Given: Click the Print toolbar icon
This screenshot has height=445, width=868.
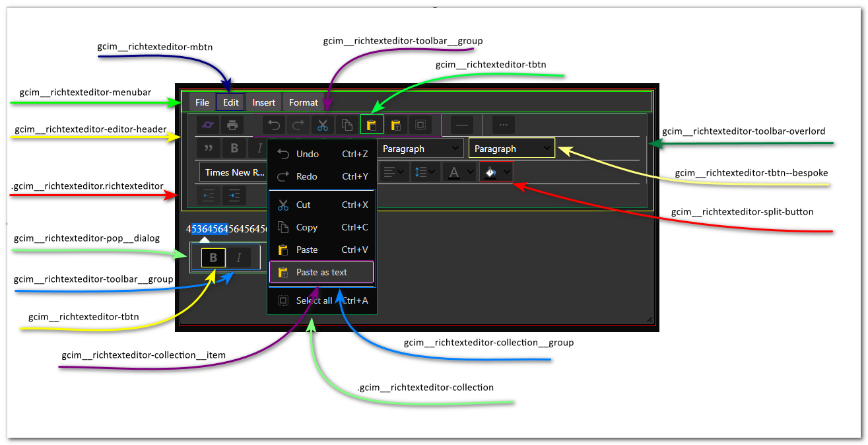Looking at the screenshot, I should pos(232,125).
